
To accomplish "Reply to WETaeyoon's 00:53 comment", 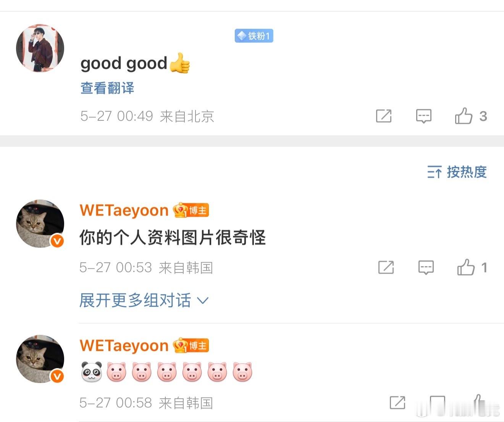I will click(426, 267).
